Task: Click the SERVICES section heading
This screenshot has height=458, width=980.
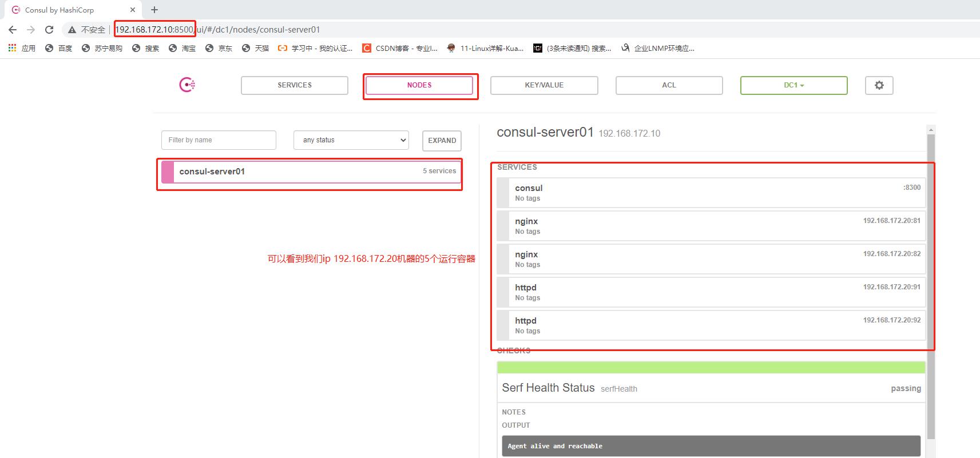Action: pos(517,167)
